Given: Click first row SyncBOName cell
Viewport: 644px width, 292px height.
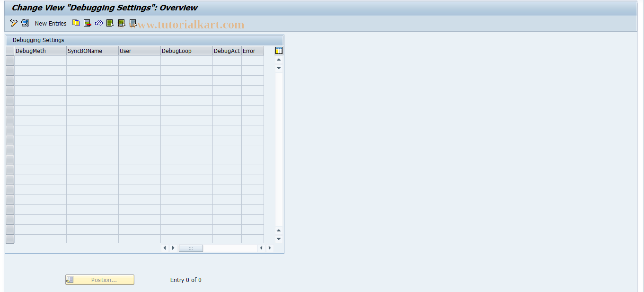Looking at the screenshot, I should [92, 61].
